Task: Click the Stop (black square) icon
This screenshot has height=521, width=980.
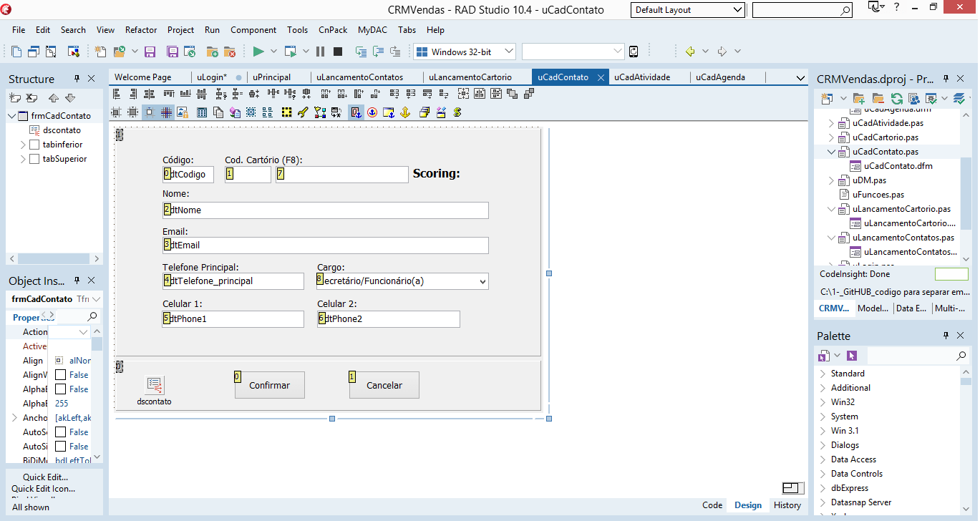Action: (338, 52)
